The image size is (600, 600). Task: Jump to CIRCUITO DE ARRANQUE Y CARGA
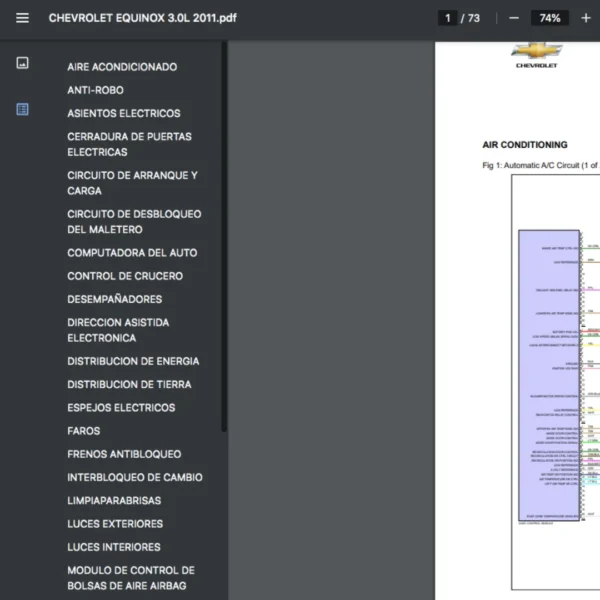(x=132, y=183)
